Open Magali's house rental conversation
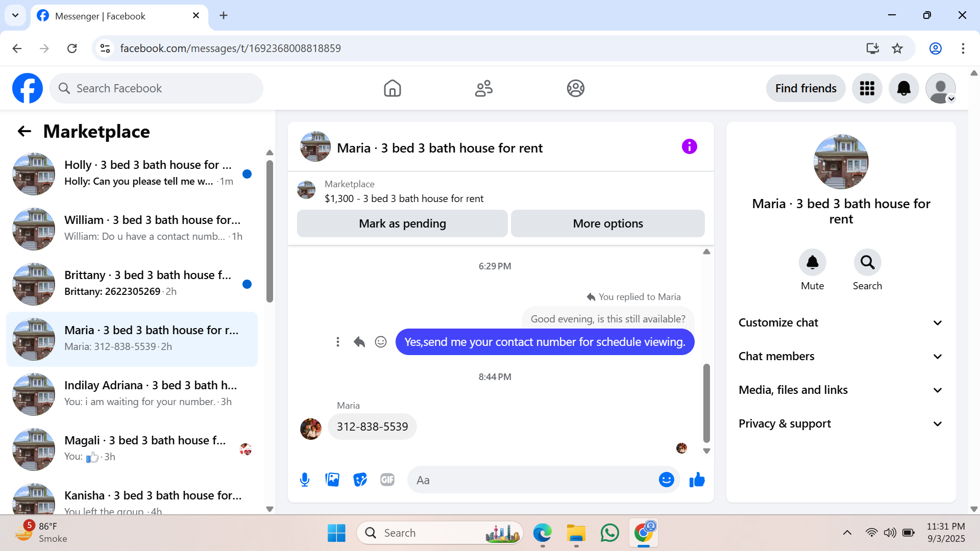This screenshot has width=980, height=551. coord(132,449)
